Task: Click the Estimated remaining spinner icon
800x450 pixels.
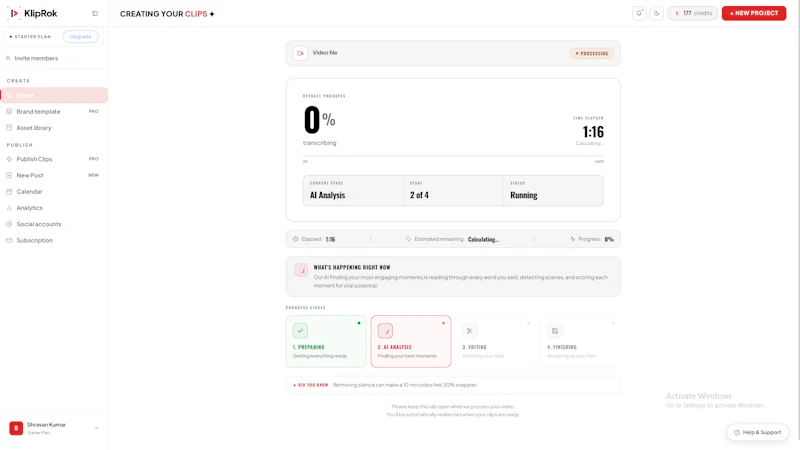Action: [x=409, y=239]
